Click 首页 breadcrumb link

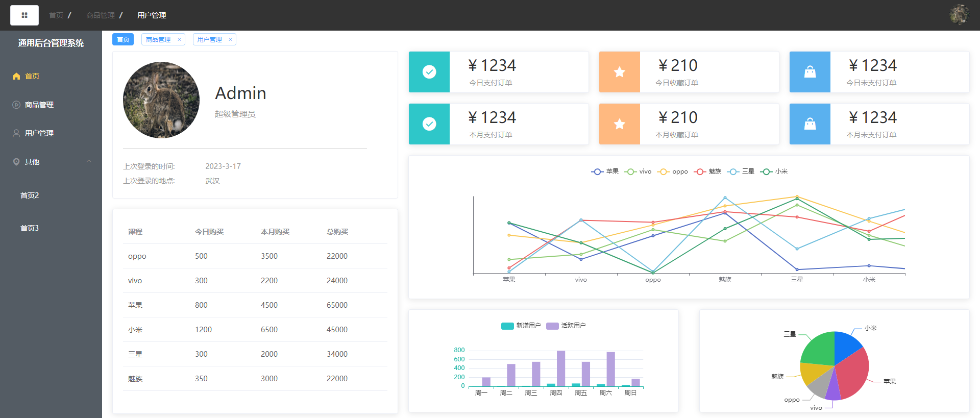[56, 15]
